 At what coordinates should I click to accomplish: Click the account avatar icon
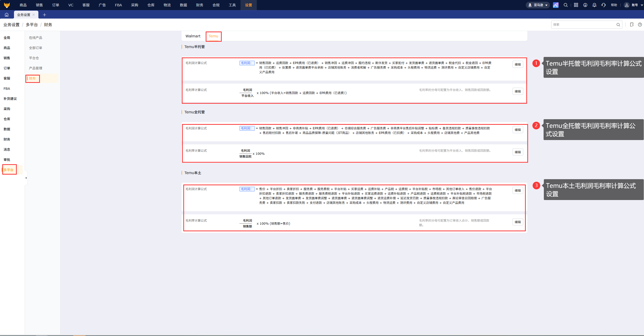(x=627, y=5)
